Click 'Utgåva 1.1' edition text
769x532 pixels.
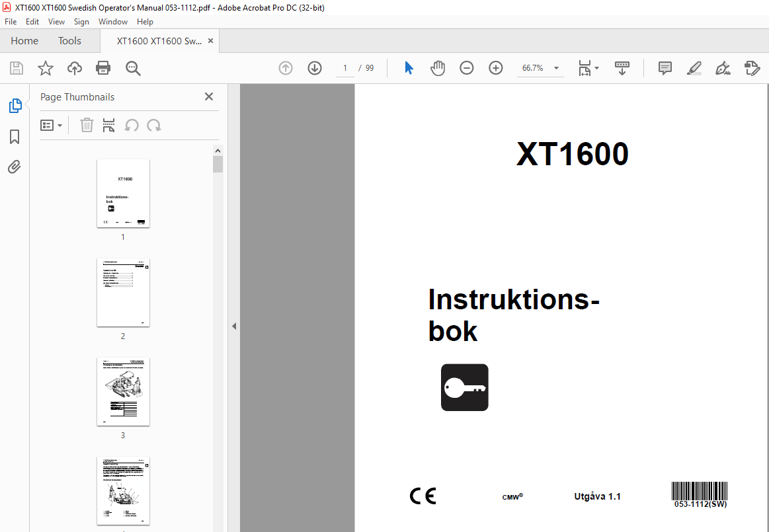click(x=597, y=496)
